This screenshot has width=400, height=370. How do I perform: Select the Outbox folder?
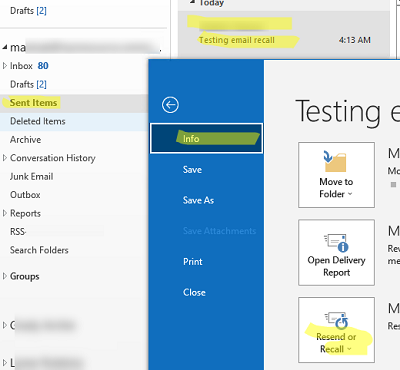(25, 195)
